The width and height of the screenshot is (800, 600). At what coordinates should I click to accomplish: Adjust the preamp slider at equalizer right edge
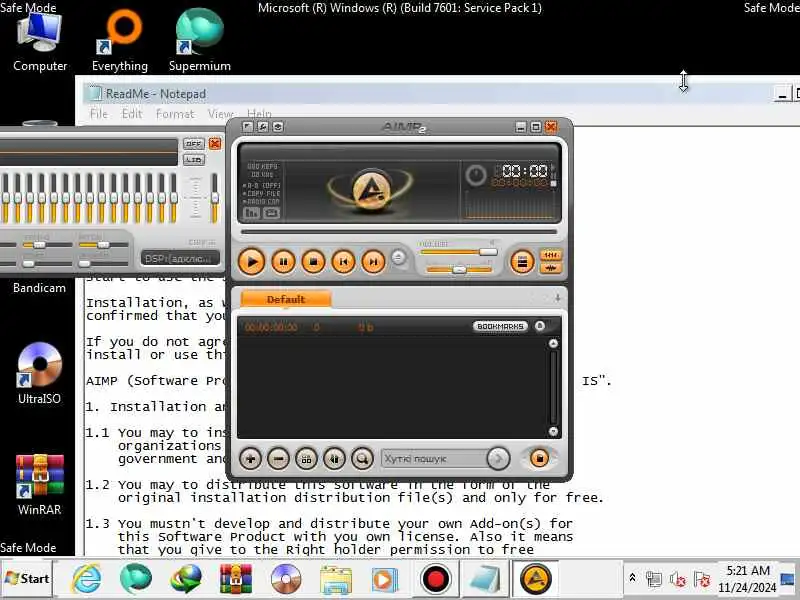[215, 197]
